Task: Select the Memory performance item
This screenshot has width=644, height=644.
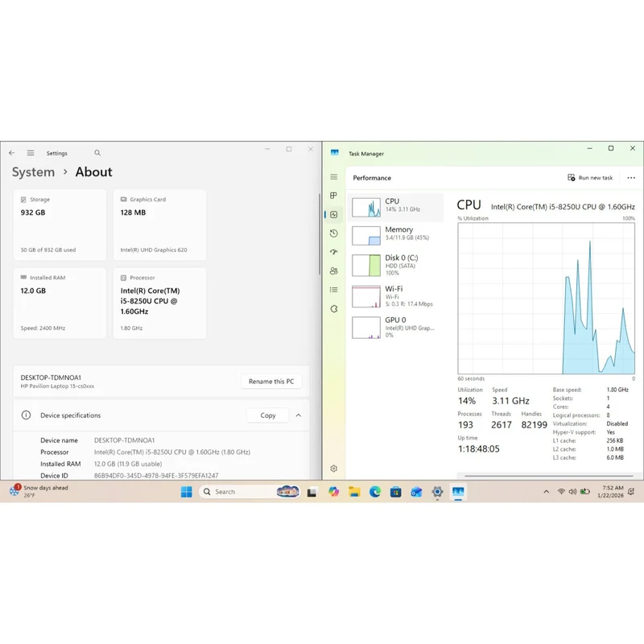Action: (x=395, y=235)
